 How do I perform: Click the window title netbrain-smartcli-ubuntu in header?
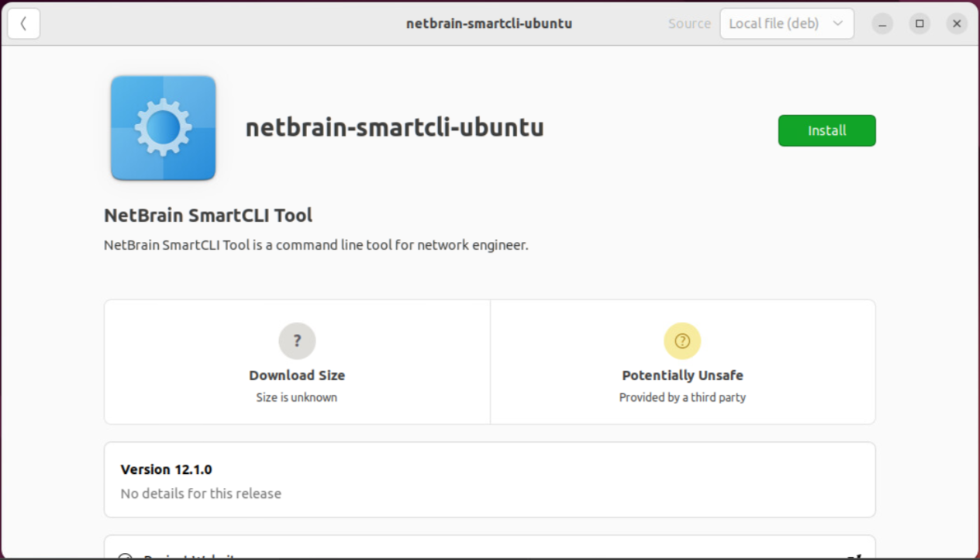tap(489, 24)
